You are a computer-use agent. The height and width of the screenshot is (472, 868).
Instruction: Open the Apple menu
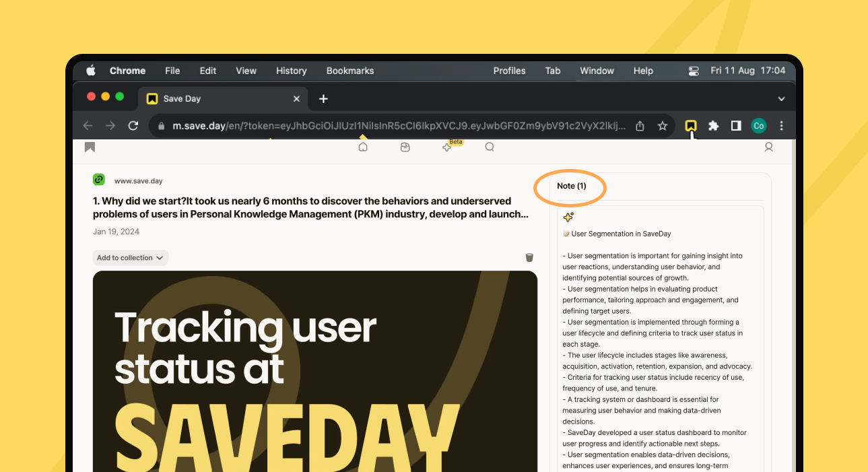pyautogui.click(x=91, y=71)
